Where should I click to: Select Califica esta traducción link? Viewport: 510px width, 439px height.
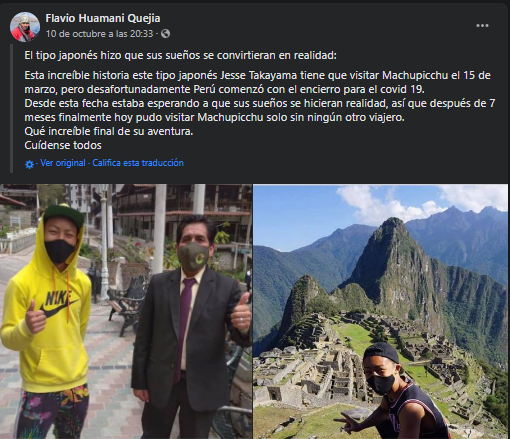pyautogui.click(x=138, y=163)
